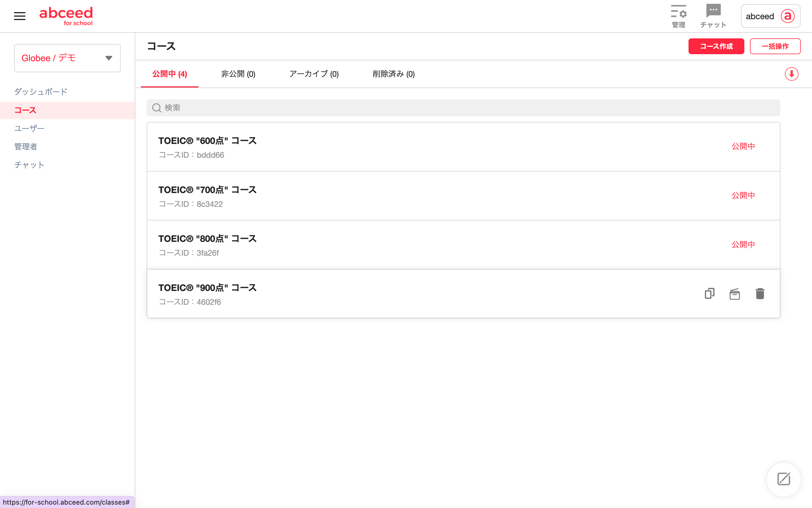Expand the Globee / デモ organization dropdown
This screenshot has height=508, width=812.
67,58
